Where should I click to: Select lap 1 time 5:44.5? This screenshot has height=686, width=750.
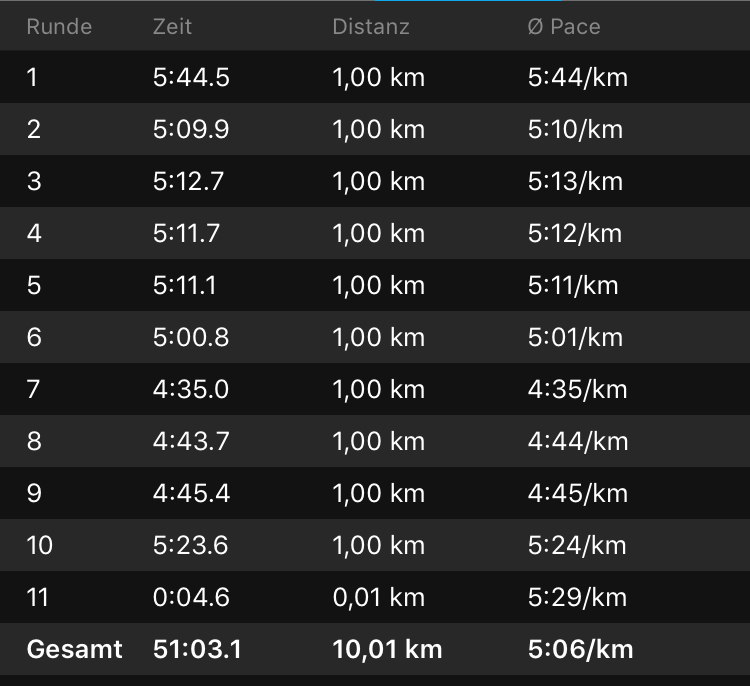(x=191, y=78)
